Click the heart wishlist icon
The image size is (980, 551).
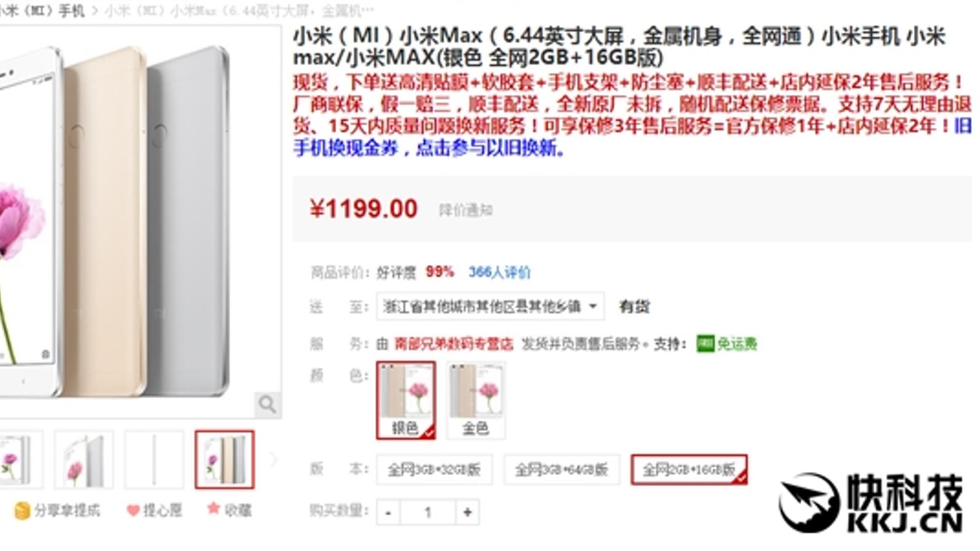133,510
